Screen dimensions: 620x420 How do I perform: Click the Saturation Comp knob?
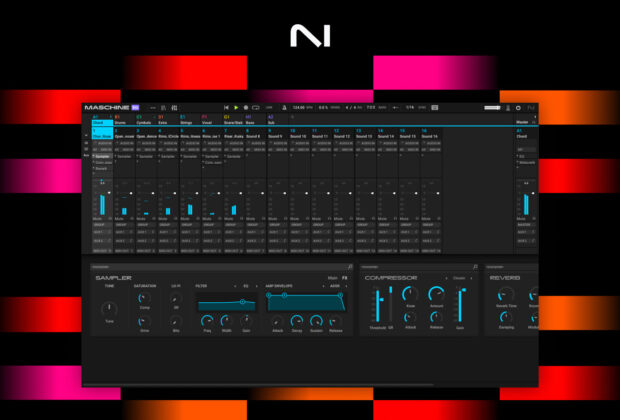point(144,298)
